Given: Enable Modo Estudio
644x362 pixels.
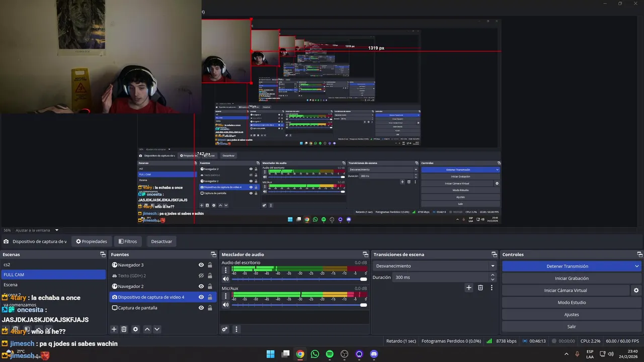Looking at the screenshot, I should click(x=572, y=303).
